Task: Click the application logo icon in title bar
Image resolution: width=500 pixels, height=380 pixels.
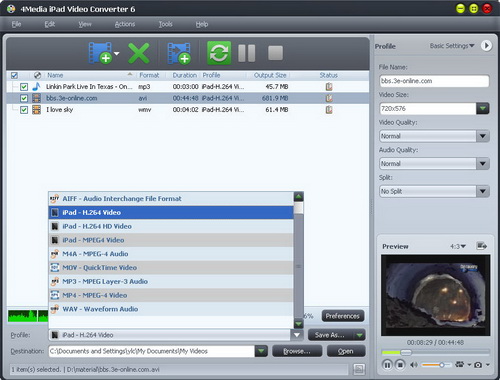Action: tap(11, 9)
